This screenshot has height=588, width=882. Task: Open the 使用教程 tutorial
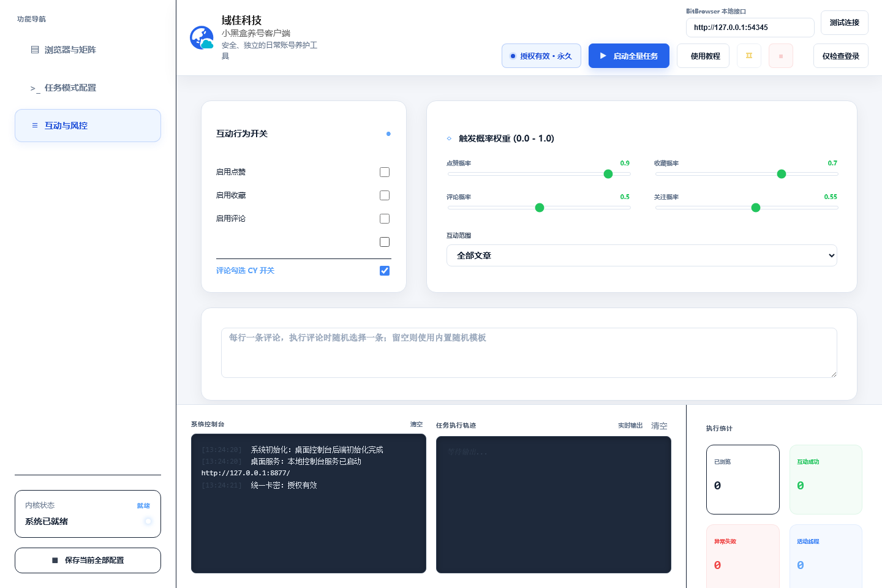click(703, 56)
